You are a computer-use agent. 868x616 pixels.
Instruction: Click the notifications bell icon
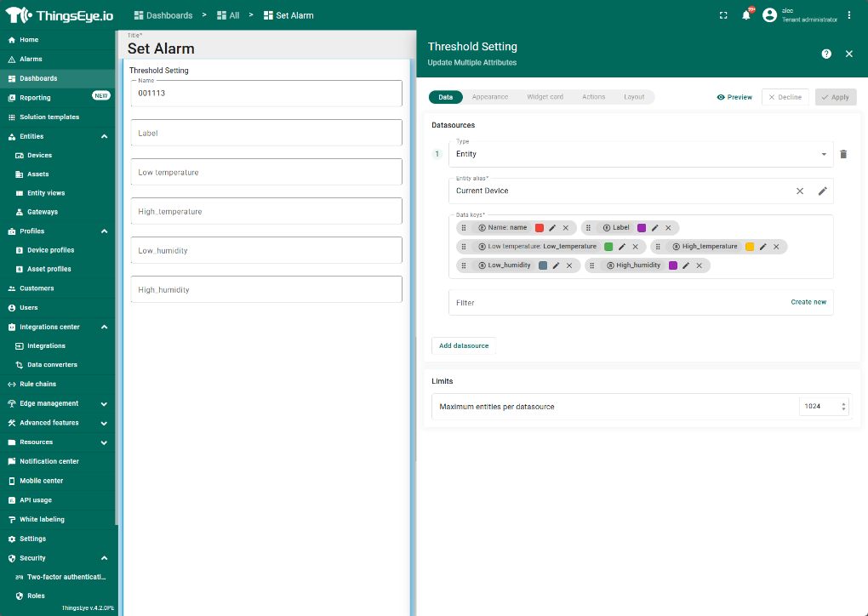click(x=746, y=15)
